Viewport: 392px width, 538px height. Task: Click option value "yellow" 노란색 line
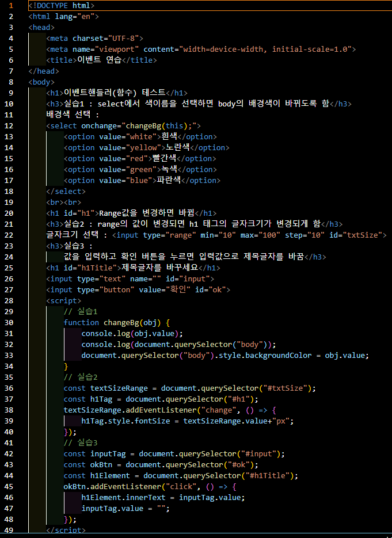point(147,147)
